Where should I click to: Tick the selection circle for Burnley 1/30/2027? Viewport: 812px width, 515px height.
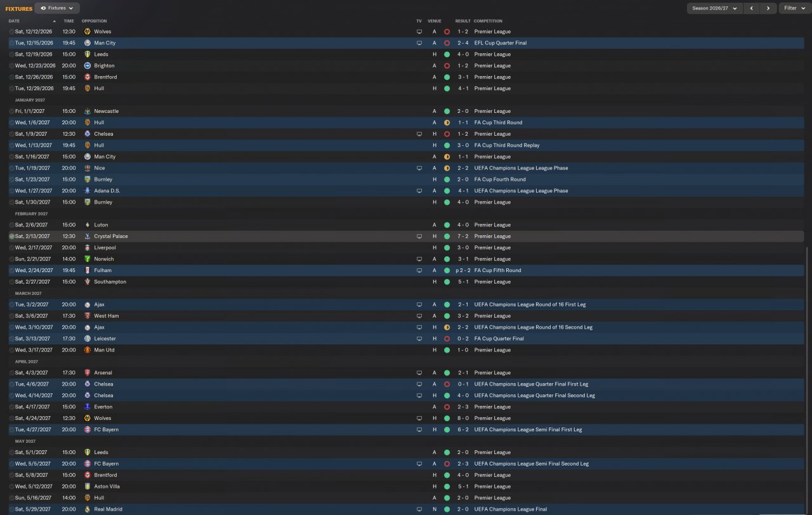coord(11,202)
